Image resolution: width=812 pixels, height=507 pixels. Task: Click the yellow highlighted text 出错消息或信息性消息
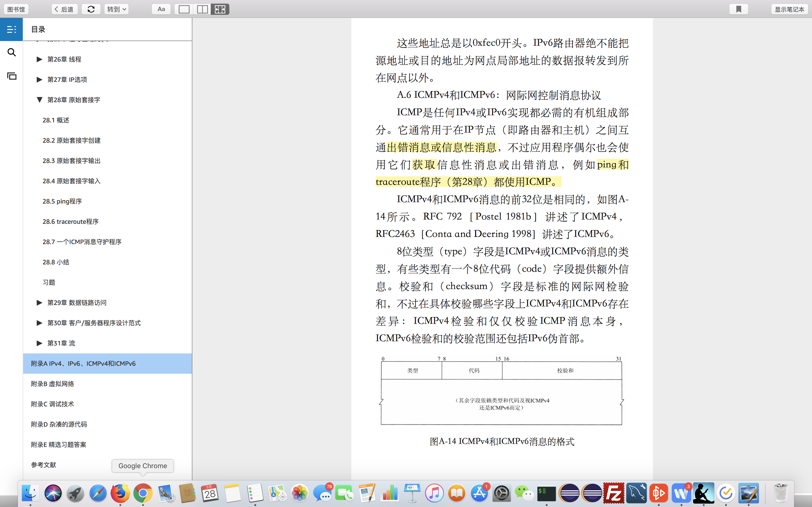(441, 148)
